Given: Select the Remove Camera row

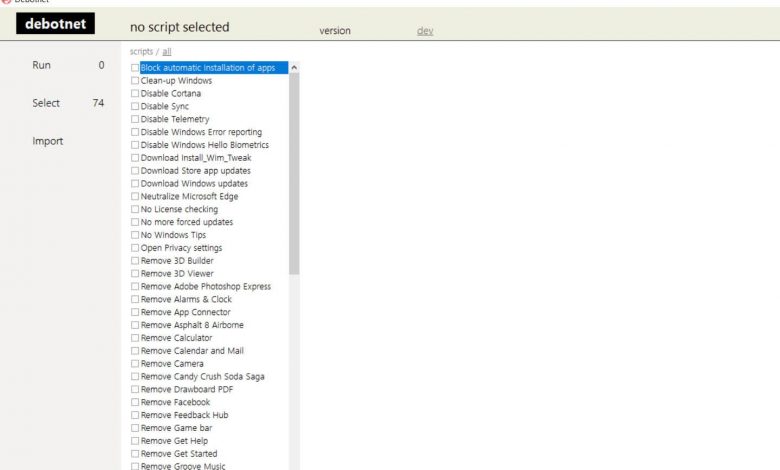Looking at the screenshot, I should point(172,364).
